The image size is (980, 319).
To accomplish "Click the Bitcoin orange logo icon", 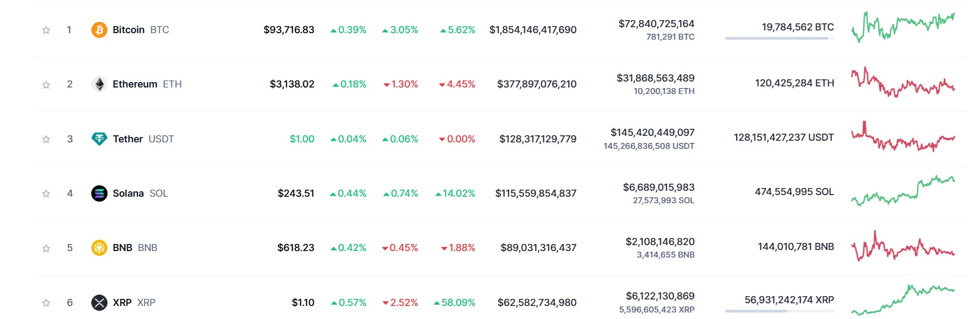I will point(99,30).
